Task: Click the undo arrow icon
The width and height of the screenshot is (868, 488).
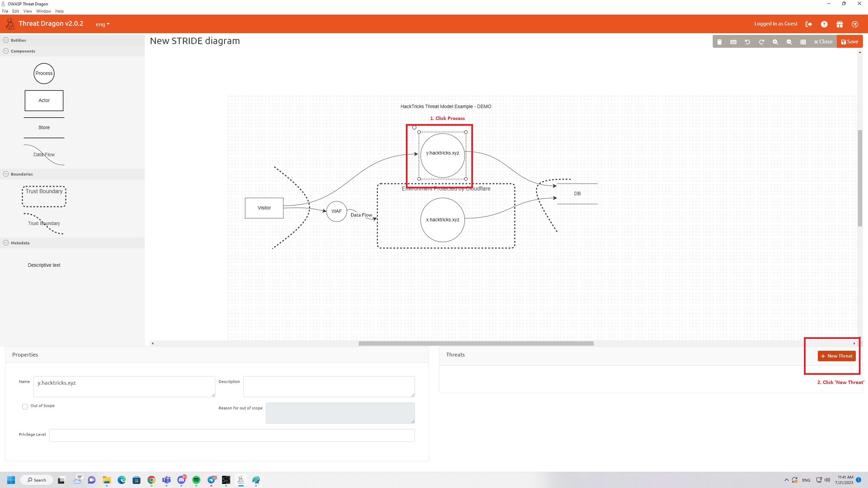Action: (747, 42)
